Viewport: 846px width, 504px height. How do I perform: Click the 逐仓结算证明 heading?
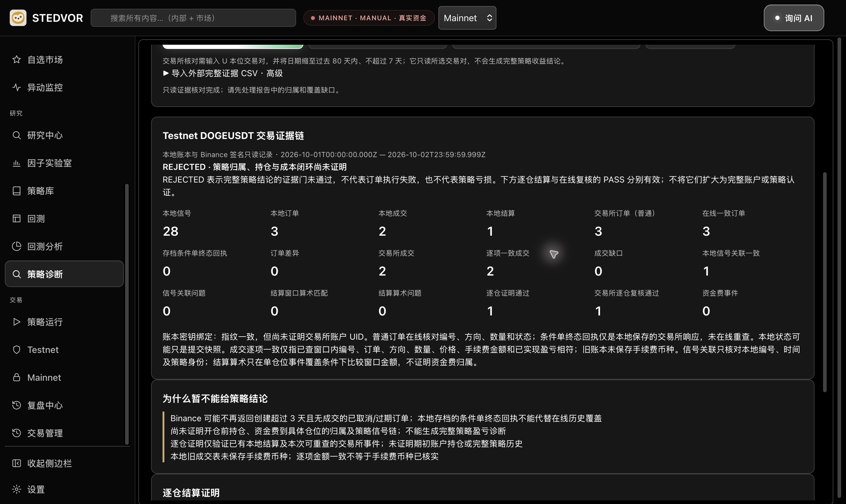[x=191, y=493]
